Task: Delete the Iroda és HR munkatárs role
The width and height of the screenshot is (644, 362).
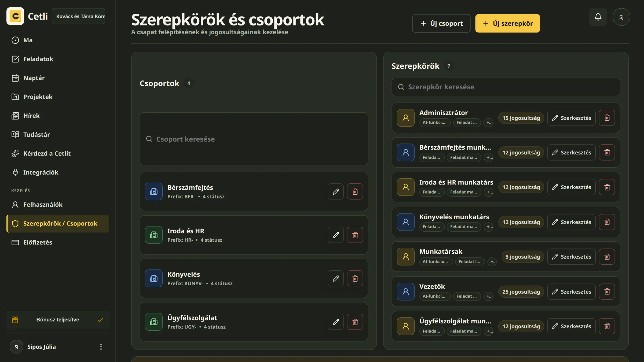Action: 607,187
